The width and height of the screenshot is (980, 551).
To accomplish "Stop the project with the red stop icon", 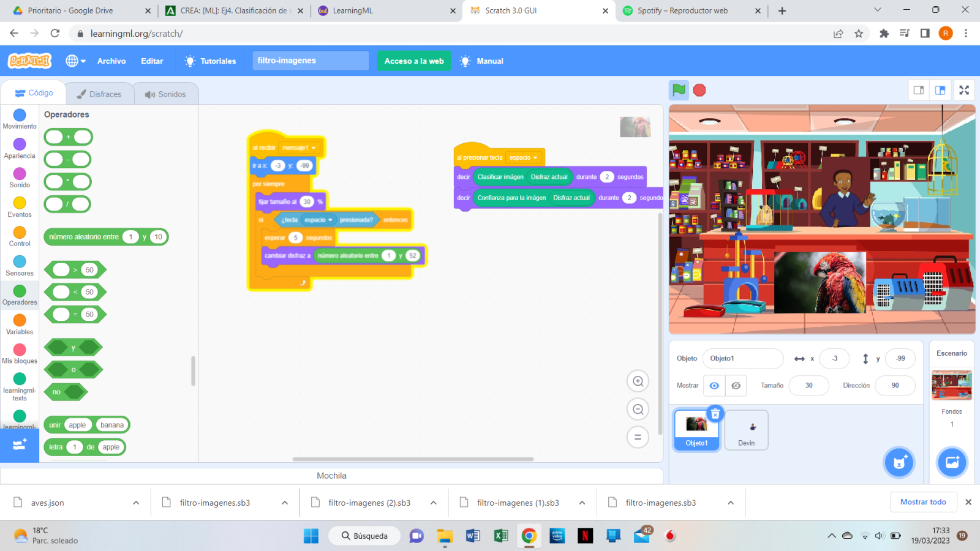I will (x=699, y=91).
